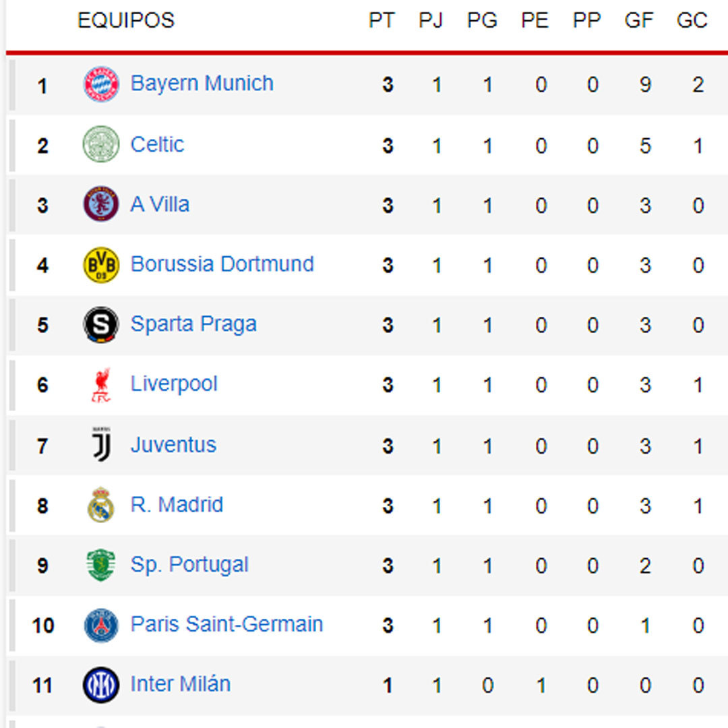Click the Inter Milán badge

[x=101, y=684]
